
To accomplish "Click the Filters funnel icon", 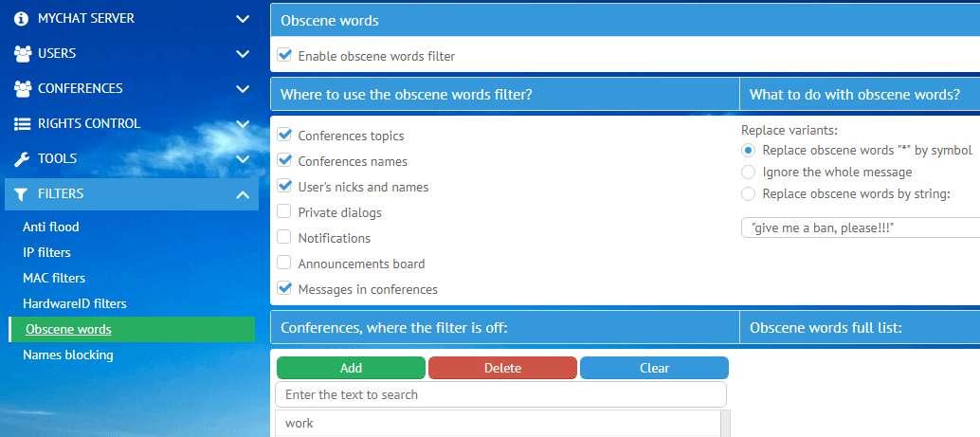I will coord(22,193).
